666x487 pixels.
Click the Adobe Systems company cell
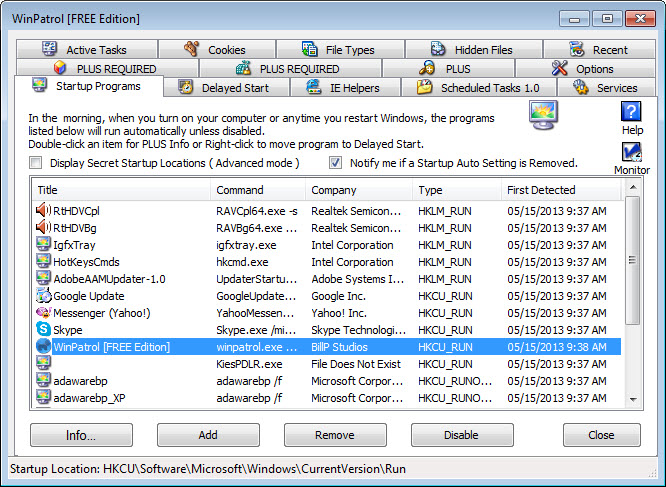[358, 279]
